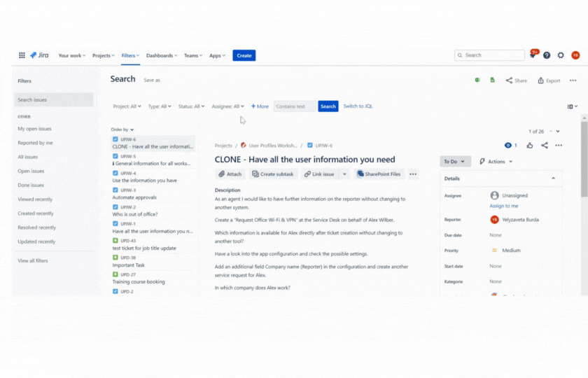Viewport: 588px width, 378px height.
Task: Change the layout view switcher
Action: [x=573, y=106]
